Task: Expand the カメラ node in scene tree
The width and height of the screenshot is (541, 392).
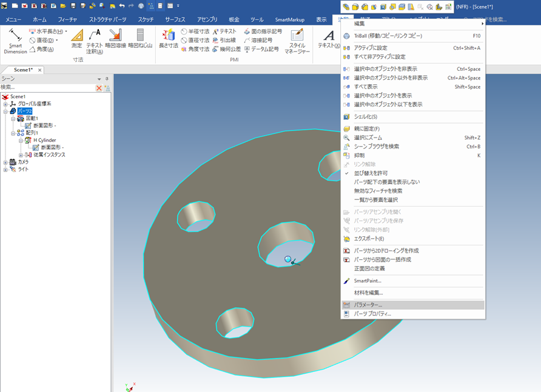Action: 5,162
